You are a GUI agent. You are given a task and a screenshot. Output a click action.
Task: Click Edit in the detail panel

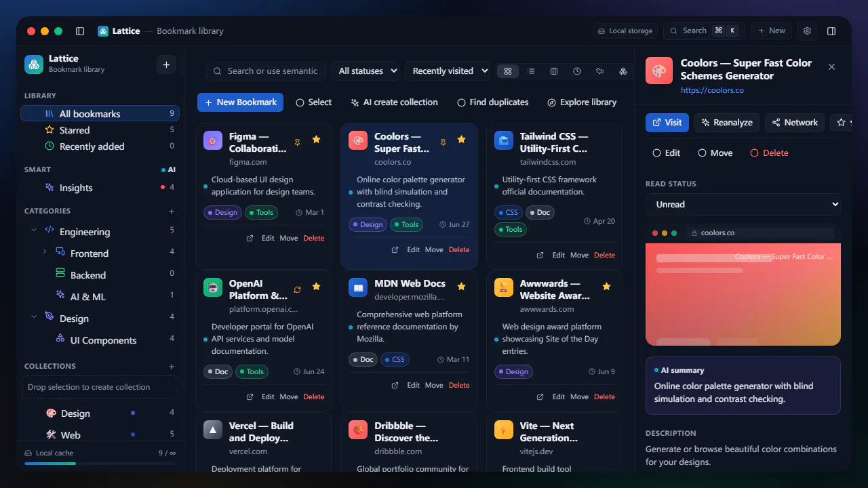667,153
